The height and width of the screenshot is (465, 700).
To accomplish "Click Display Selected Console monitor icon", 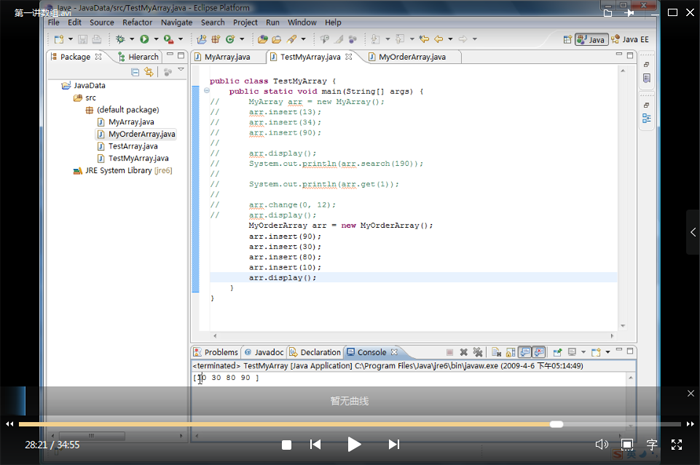I will coord(572,352).
